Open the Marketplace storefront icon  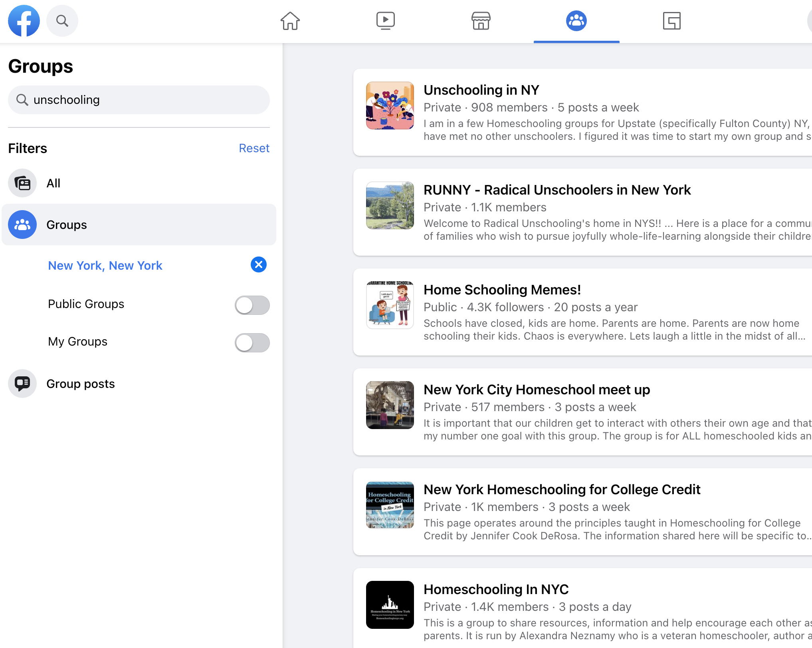tap(481, 21)
